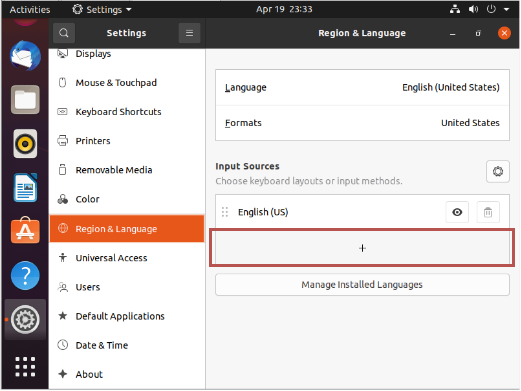Click Activities in the top bar
The height and width of the screenshot is (391, 521).
click(30, 10)
